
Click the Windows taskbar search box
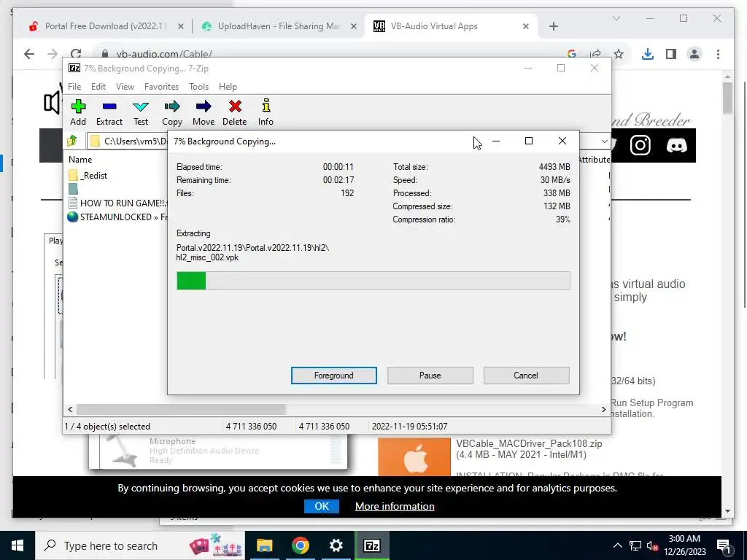coord(140,545)
